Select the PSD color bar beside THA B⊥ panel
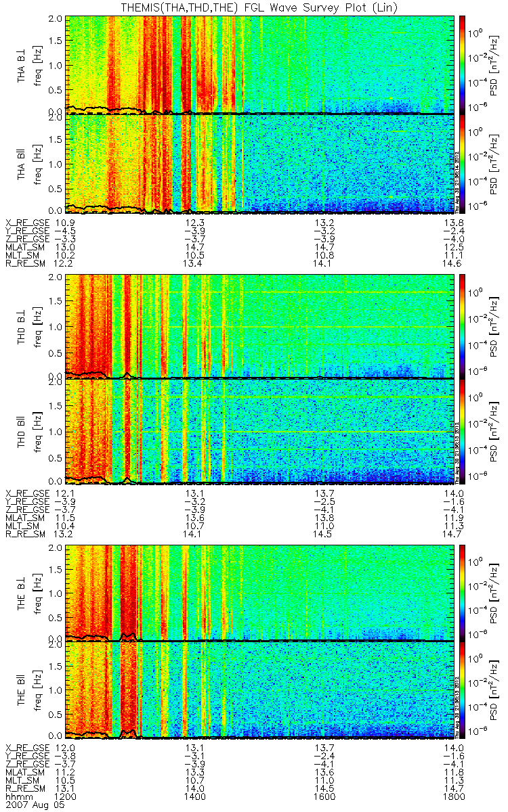This screenshot has width=508, height=812. pos(463,64)
